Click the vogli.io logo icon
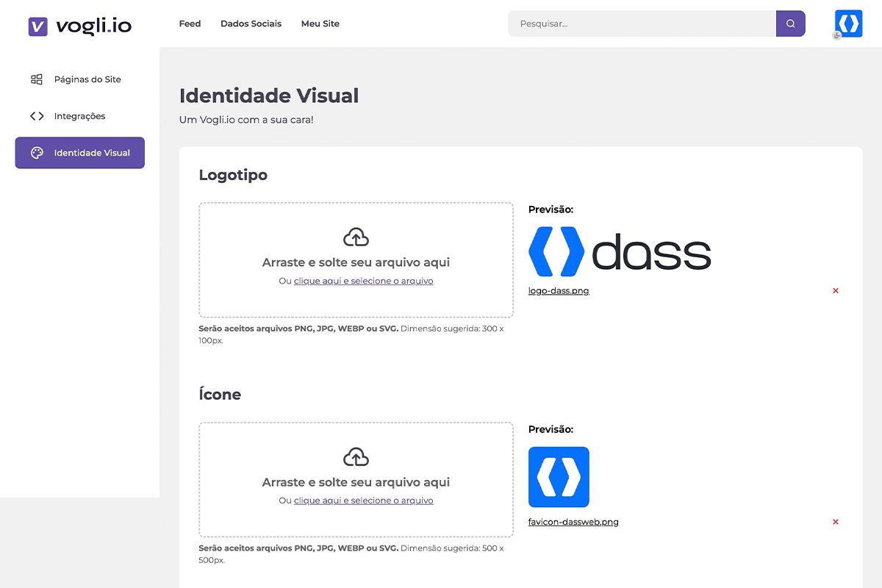The width and height of the screenshot is (882, 588). pos(38,26)
